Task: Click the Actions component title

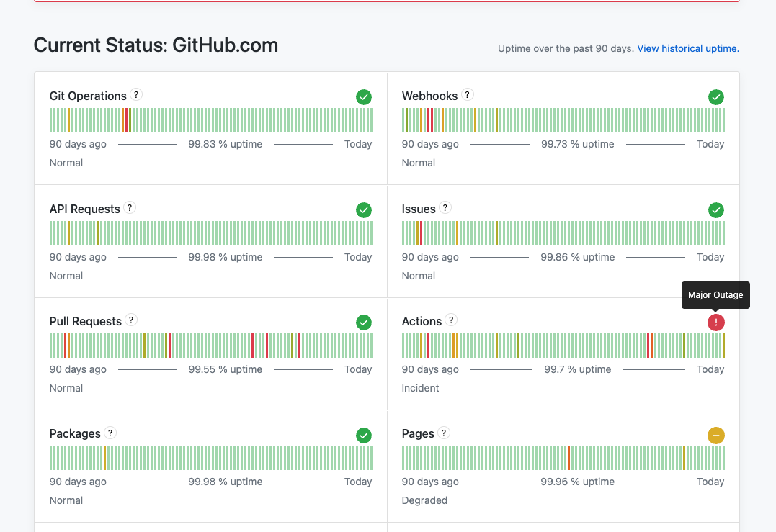Action: 422,321
